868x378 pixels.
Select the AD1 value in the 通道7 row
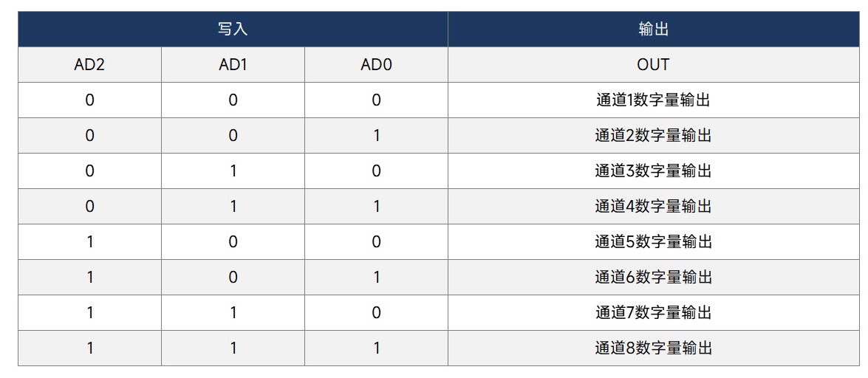[233, 313]
